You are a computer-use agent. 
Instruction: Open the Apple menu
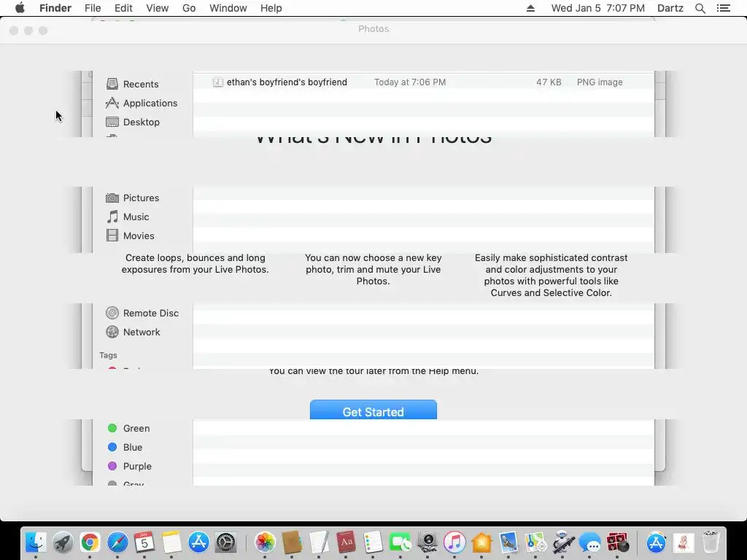[20, 8]
